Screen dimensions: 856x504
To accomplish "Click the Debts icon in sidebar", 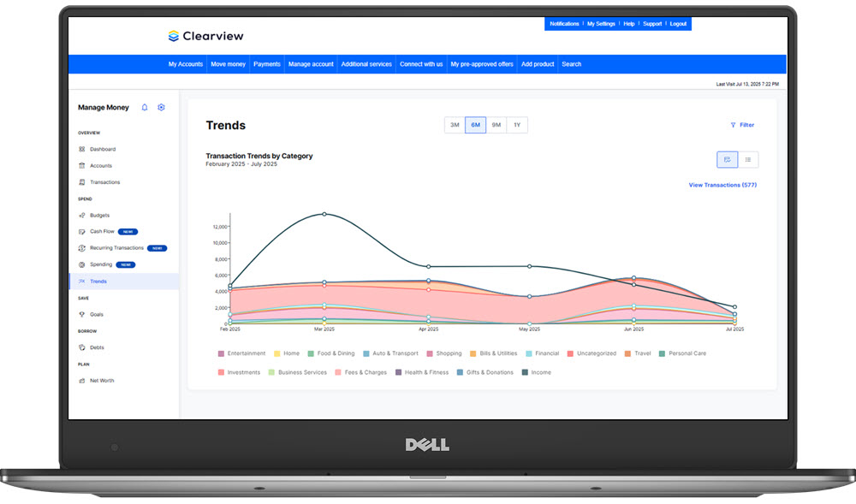I will click(82, 347).
